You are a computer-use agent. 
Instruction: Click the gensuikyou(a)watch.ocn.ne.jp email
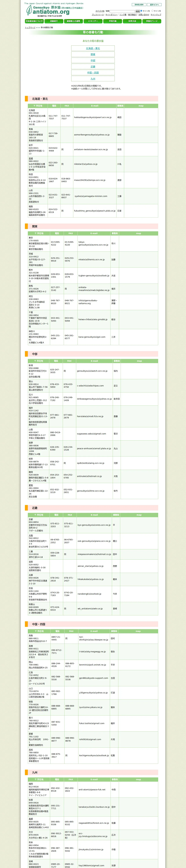92,371
